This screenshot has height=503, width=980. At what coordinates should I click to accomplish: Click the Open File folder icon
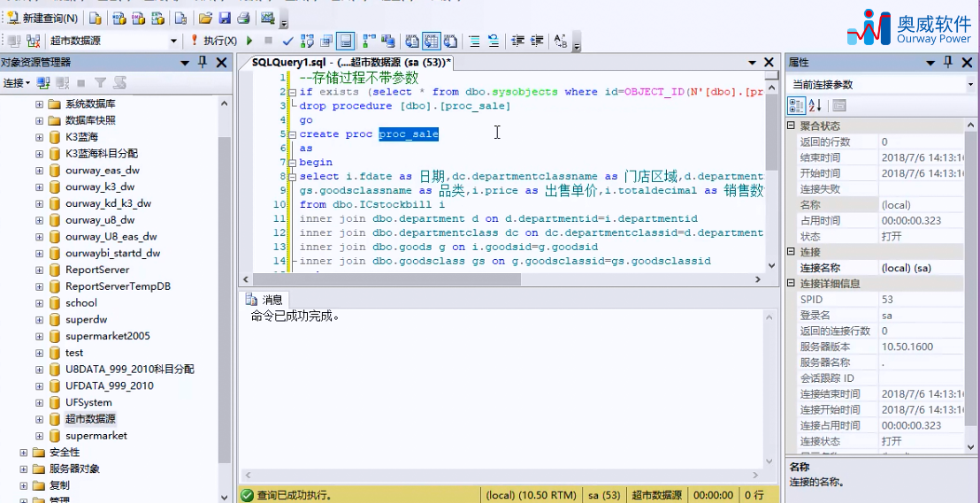point(205,18)
